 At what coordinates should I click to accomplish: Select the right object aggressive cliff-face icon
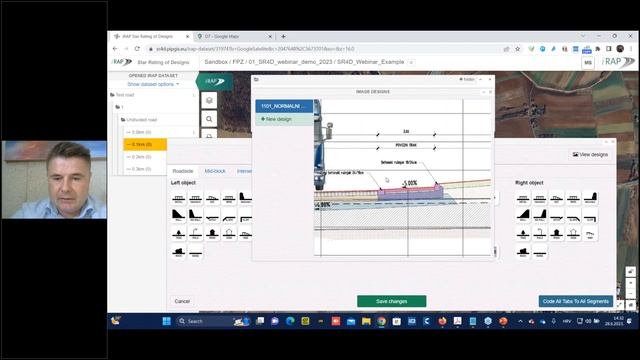pyautogui.click(x=590, y=198)
